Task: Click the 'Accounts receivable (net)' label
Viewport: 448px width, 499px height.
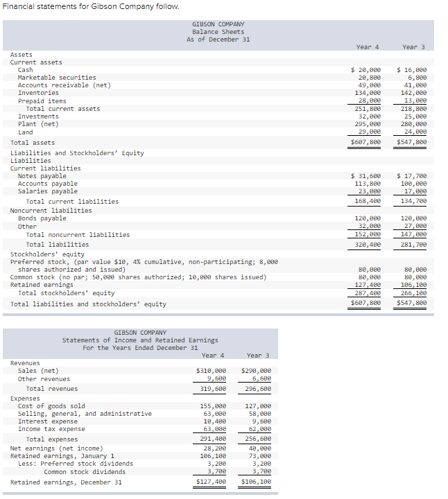Action: [64, 85]
